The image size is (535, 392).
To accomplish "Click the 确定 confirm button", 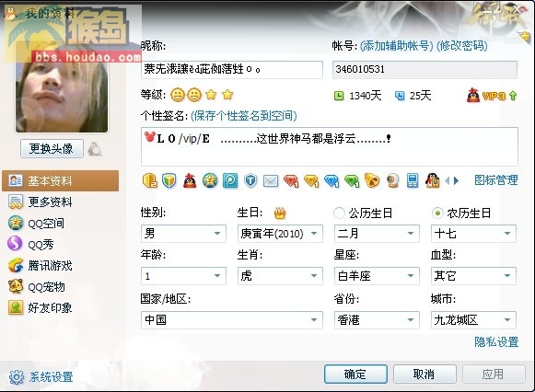I will (355, 375).
